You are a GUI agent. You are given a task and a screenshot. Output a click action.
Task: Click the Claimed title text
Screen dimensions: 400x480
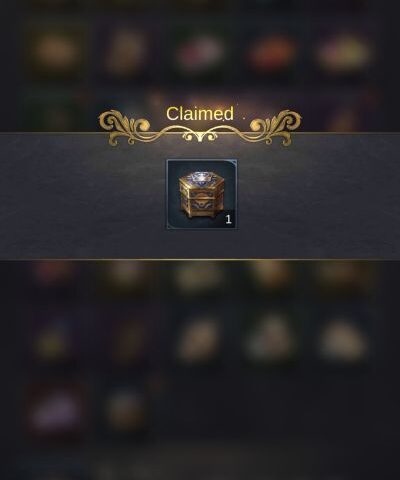pos(200,114)
